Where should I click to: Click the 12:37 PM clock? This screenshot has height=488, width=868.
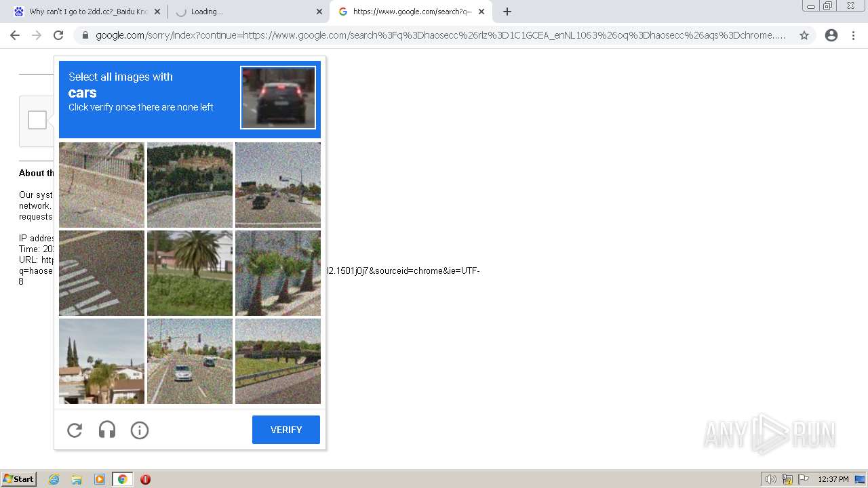[x=833, y=479]
